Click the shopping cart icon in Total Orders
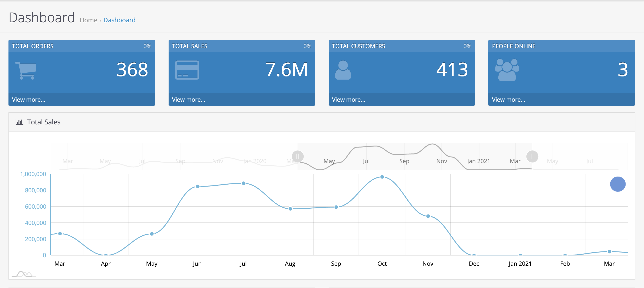Viewport: 644px width, 288px height. (x=26, y=71)
